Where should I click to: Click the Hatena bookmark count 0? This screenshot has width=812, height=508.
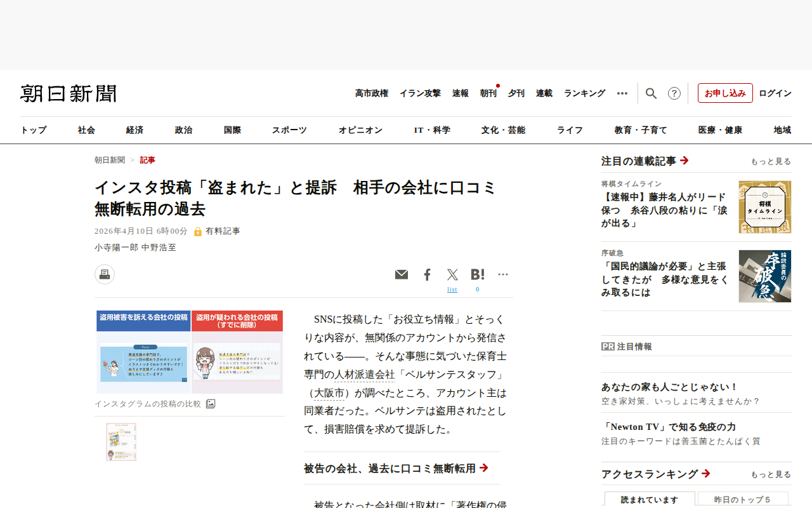point(478,290)
